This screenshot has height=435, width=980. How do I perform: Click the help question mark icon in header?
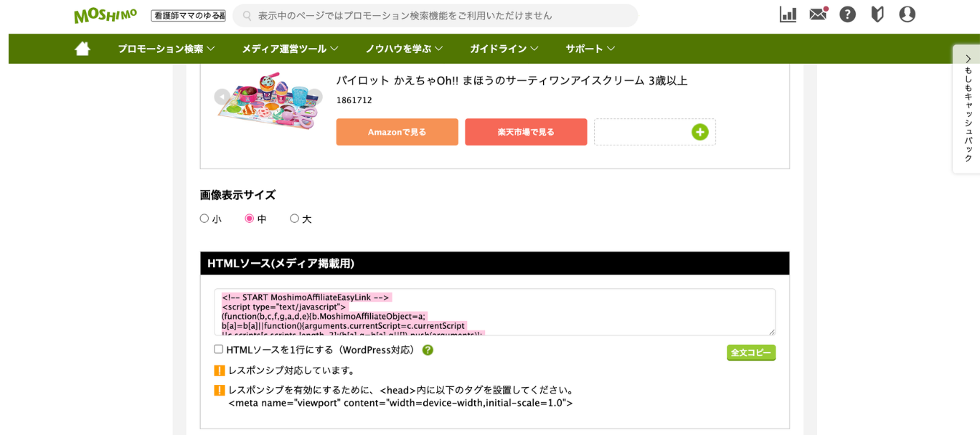point(847,14)
